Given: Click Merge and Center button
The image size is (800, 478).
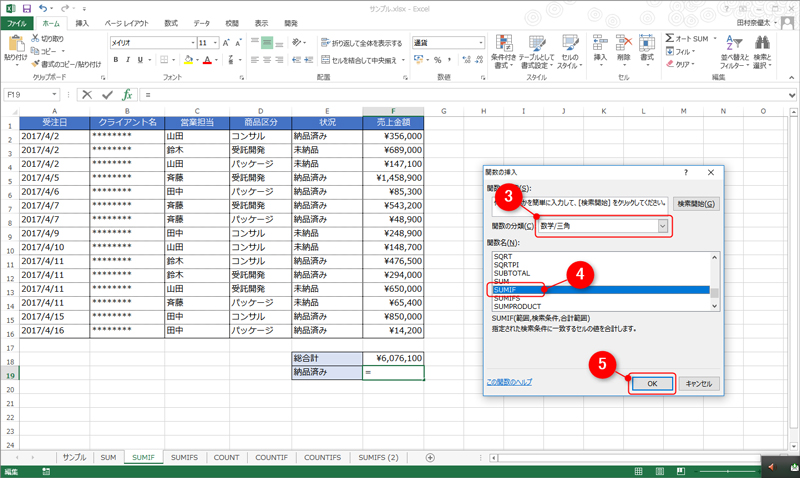Looking at the screenshot, I should coord(359,60).
